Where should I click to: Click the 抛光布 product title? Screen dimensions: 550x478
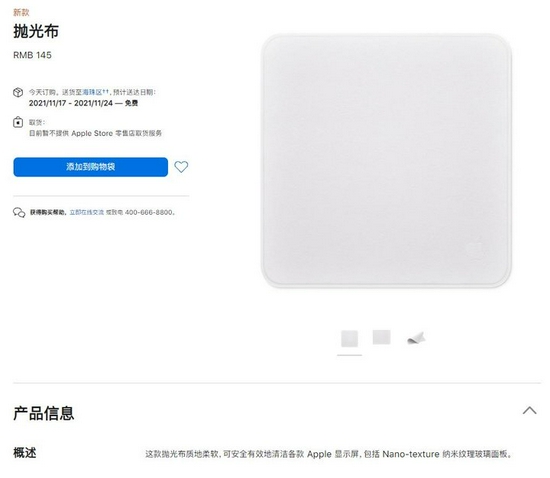click(36, 31)
